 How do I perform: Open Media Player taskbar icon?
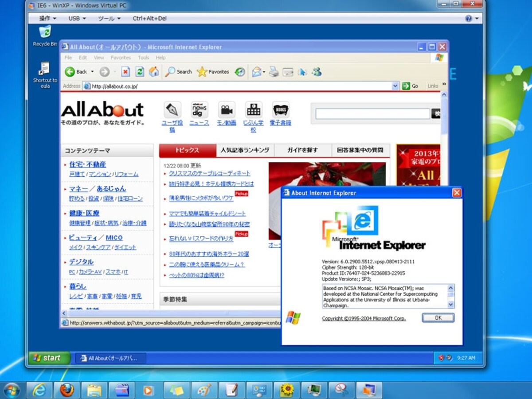click(149, 390)
